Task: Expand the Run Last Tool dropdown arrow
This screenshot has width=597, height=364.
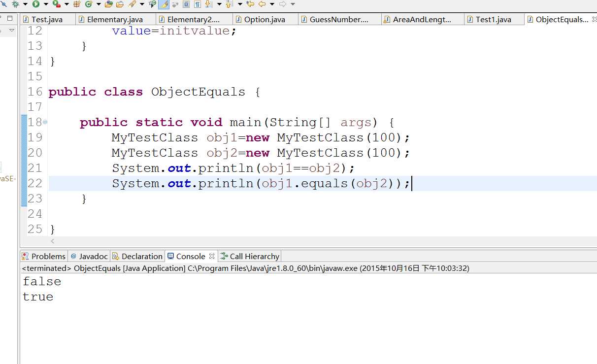Action: point(66,4)
